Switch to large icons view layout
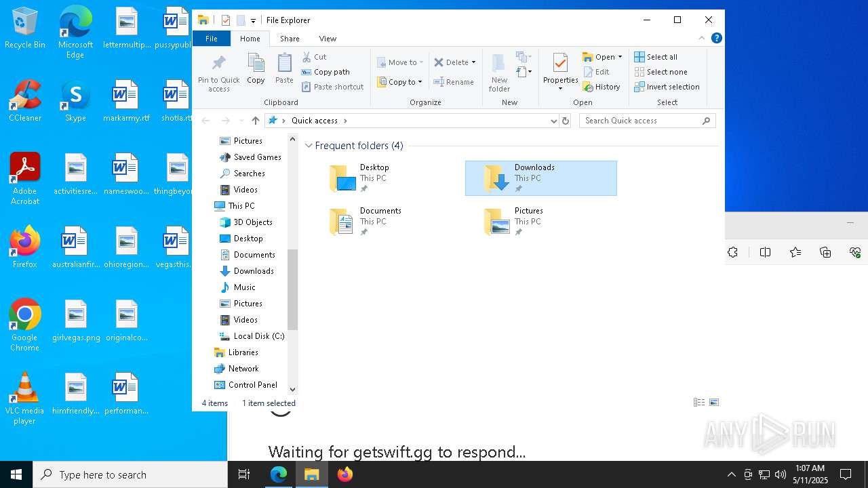Viewport: 868px width, 488px height. (714, 403)
